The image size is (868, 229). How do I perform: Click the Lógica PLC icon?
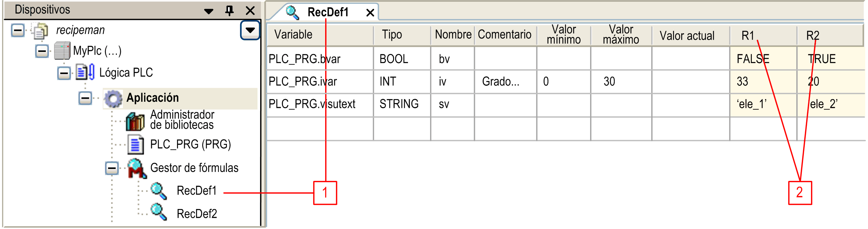[85, 72]
